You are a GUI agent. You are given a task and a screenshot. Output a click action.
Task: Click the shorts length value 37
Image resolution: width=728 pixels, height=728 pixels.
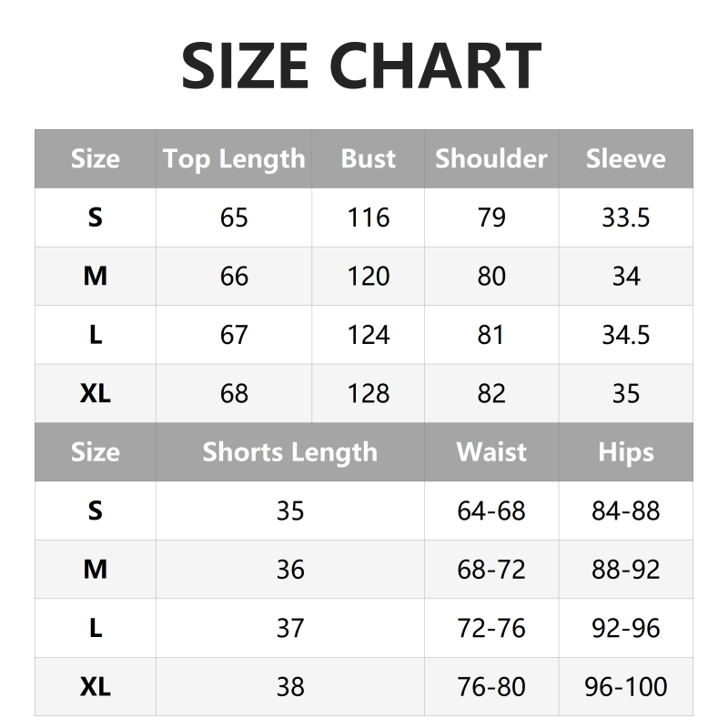pyautogui.click(x=289, y=628)
